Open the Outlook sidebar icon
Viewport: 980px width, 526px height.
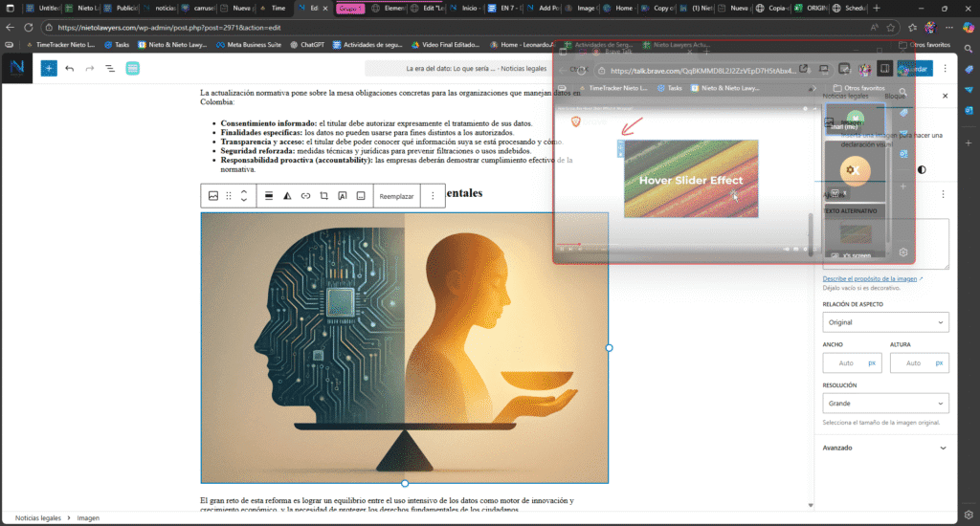coord(969,111)
